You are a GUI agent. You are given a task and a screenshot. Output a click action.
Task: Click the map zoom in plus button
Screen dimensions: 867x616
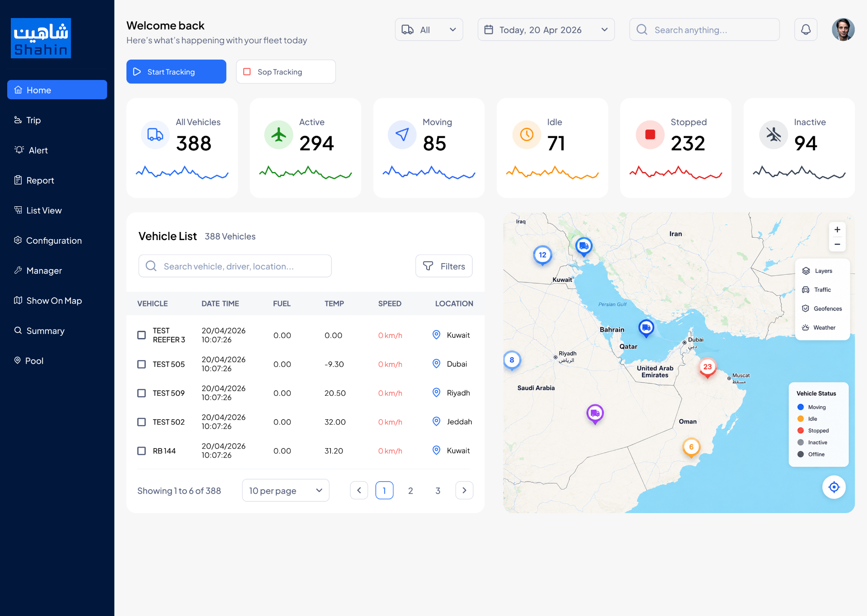(x=837, y=230)
